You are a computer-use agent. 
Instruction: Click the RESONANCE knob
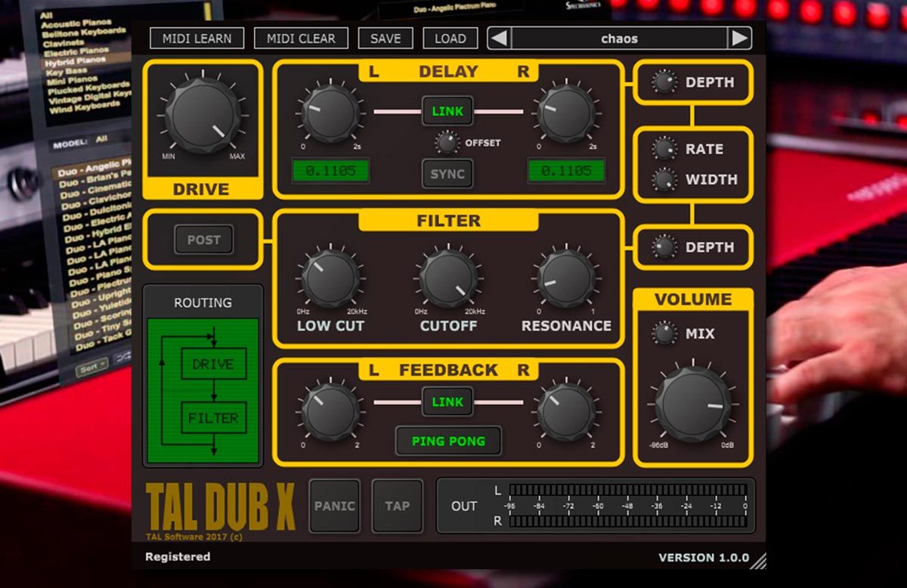point(565,280)
